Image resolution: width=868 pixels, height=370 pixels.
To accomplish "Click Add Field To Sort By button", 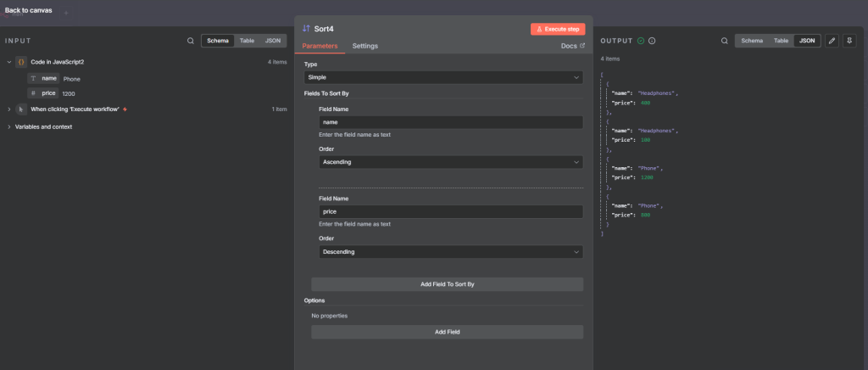I will [447, 284].
